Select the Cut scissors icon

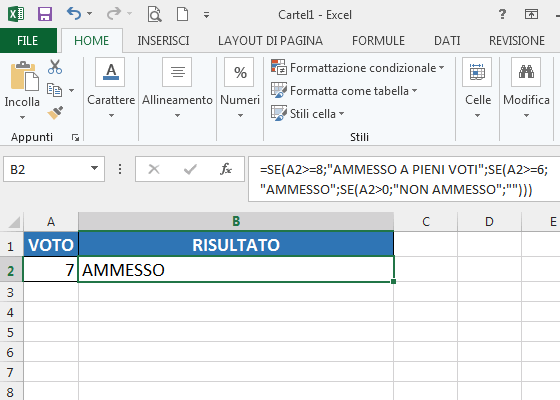55,67
